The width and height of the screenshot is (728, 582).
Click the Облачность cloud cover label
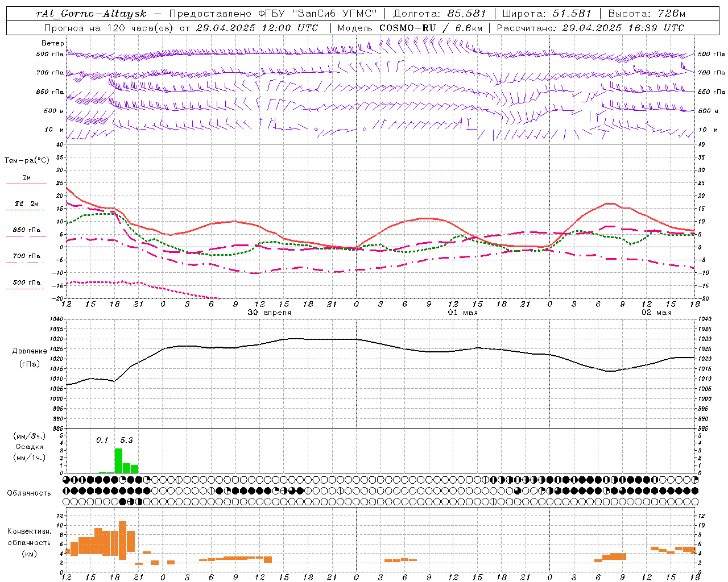29,493
